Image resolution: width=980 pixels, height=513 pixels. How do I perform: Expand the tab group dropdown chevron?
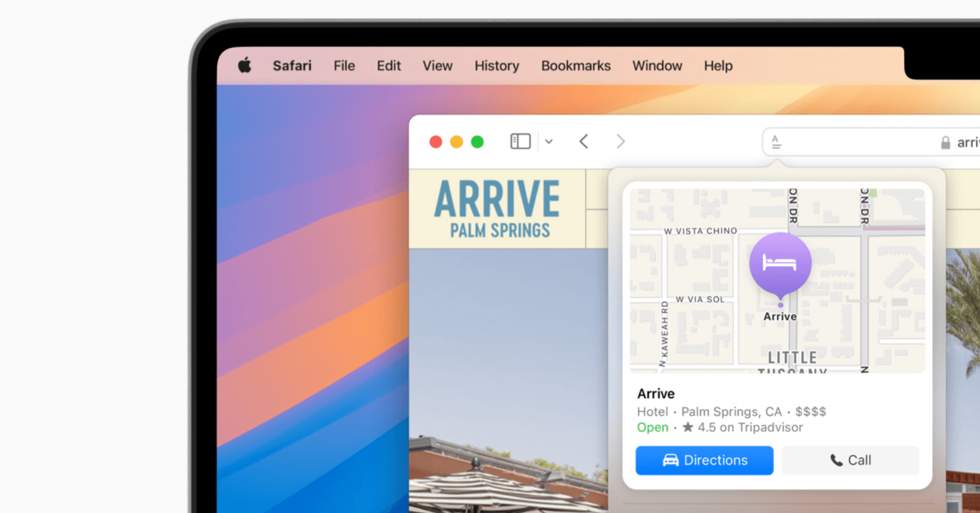[549, 142]
